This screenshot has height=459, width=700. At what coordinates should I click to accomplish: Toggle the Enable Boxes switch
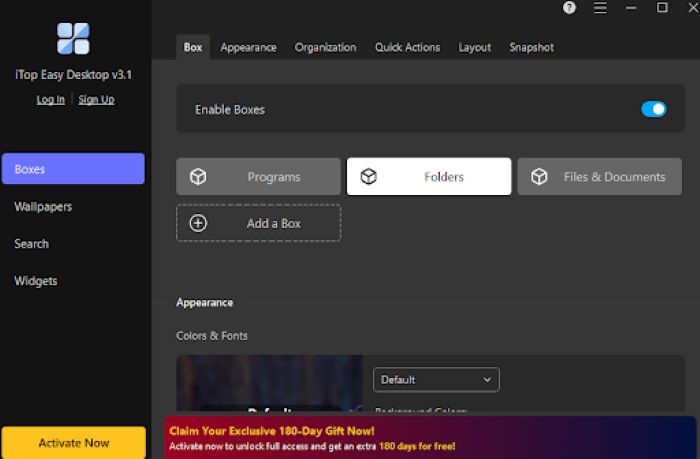click(x=654, y=109)
